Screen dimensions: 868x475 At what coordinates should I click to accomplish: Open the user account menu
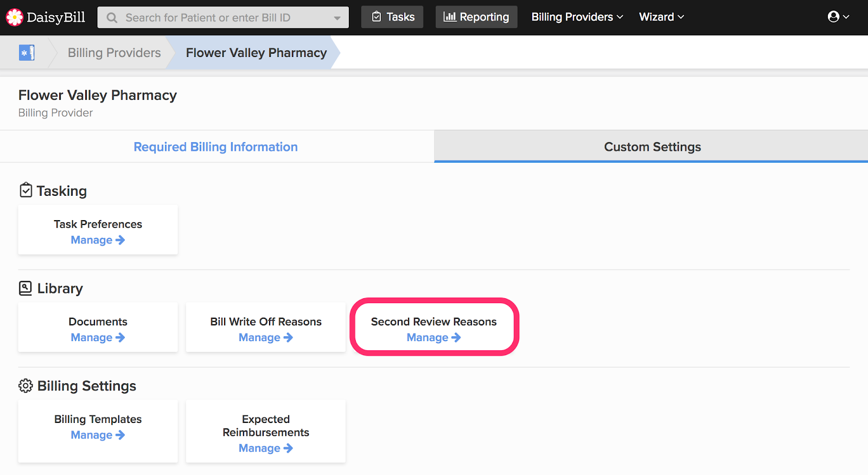(838, 17)
